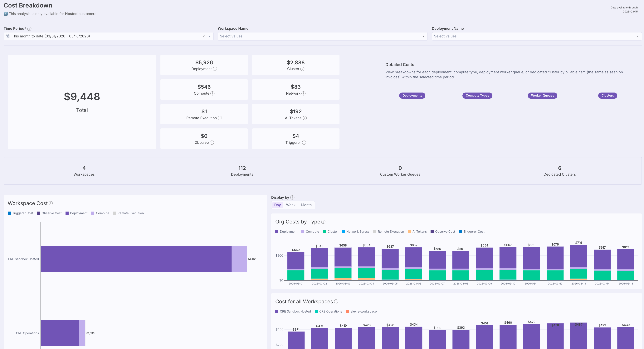Open the Compute Types detailed costs
644x349 pixels.
tap(477, 96)
